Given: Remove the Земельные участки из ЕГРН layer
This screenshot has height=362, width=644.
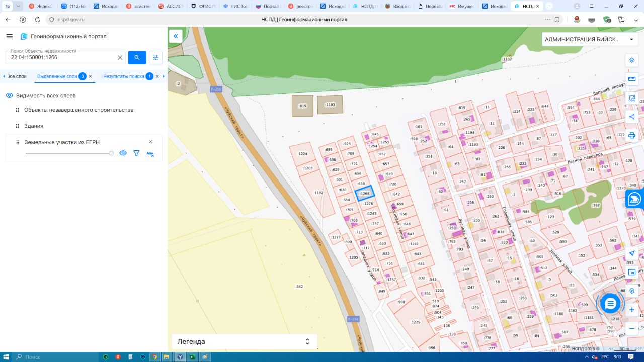Looking at the screenshot, I should [x=150, y=142].
